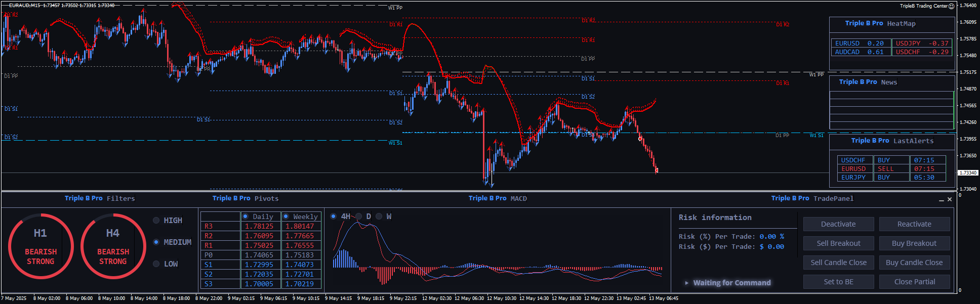Toggle the Daily pivots radio button
The height and width of the screenshot is (304, 980).
(x=246, y=216)
